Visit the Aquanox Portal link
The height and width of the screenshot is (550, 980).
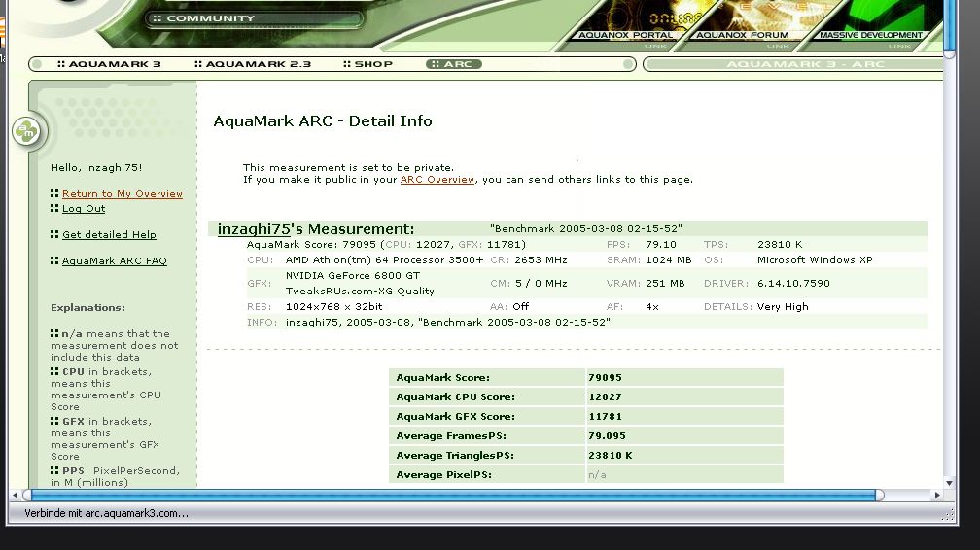click(x=625, y=35)
